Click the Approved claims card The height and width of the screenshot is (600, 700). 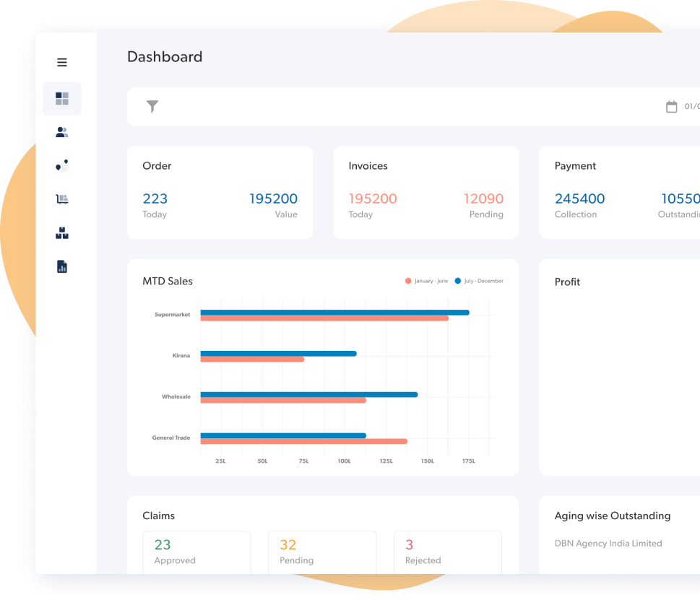pyautogui.click(x=197, y=552)
